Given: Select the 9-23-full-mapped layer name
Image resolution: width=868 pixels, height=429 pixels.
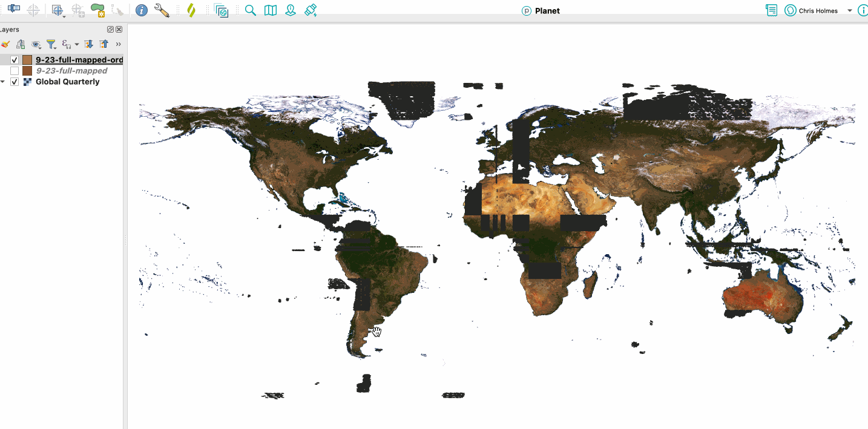Looking at the screenshot, I should [x=71, y=71].
